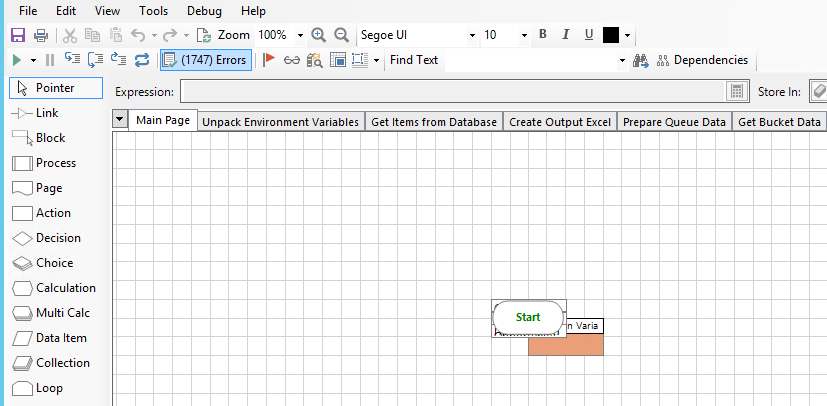Expand the Redo history dropdown arrow
The height and width of the screenshot is (406, 827).
[186, 35]
